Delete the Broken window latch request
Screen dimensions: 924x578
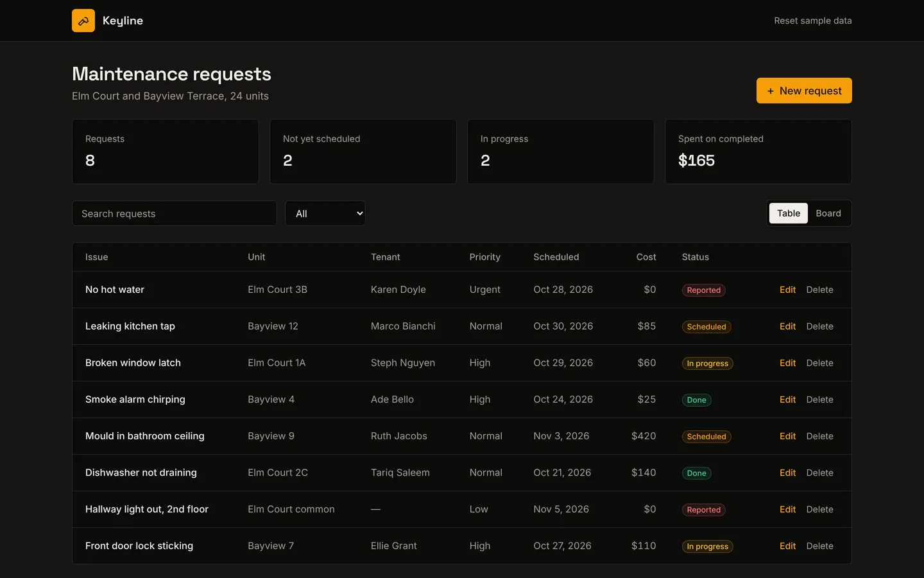[x=819, y=363]
